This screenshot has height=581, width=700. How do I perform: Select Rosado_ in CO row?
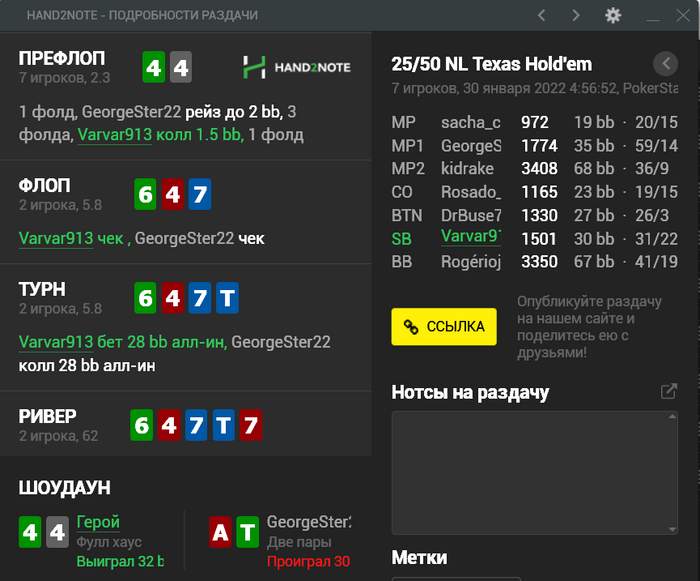471,192
